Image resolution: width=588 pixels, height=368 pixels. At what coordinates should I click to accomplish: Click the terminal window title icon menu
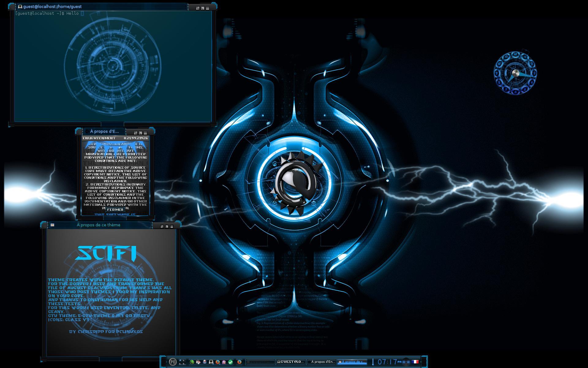(x=20, y=6)
